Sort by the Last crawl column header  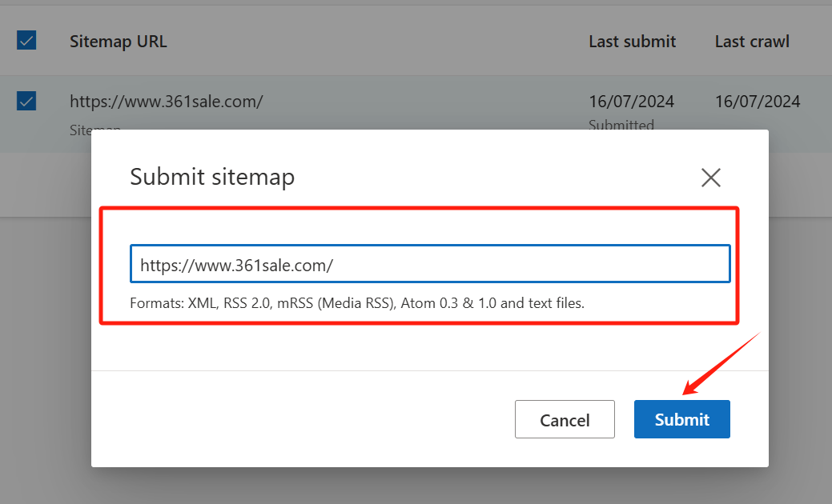coord(752,42)
